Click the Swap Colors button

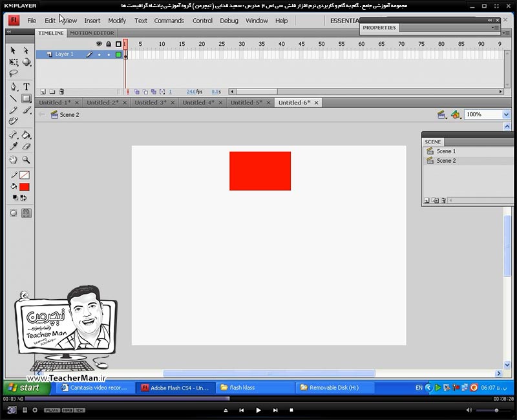point(23,198)
